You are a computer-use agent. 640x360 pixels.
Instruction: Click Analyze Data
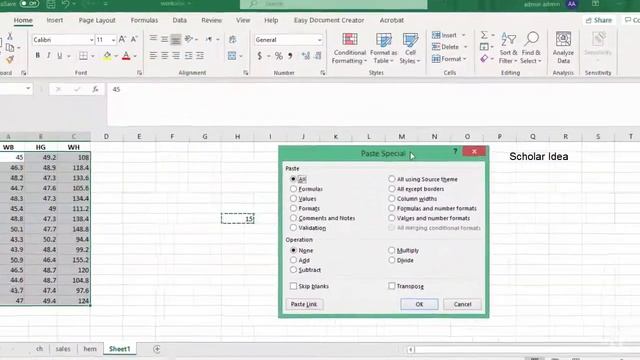pyautogui.click(x=563, y=48)
